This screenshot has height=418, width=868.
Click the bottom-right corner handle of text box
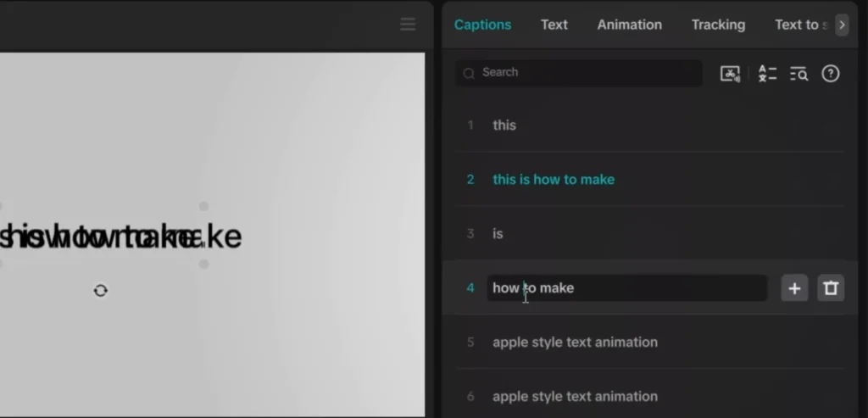(203, 264)
